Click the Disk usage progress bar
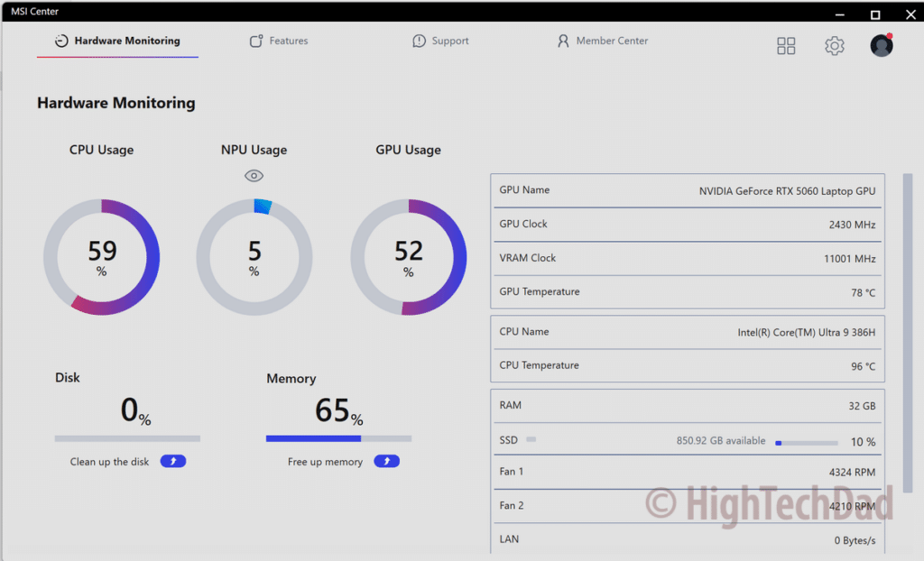The image size is (924, 561). pyautogui.click(x=127, y=438)
